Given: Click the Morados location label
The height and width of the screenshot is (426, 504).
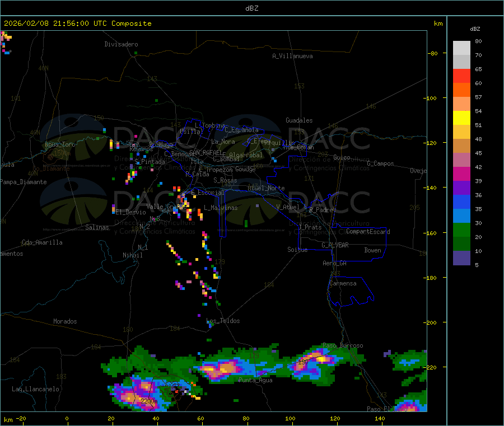Looking at the screenshot, I should [x=65, y=321].
